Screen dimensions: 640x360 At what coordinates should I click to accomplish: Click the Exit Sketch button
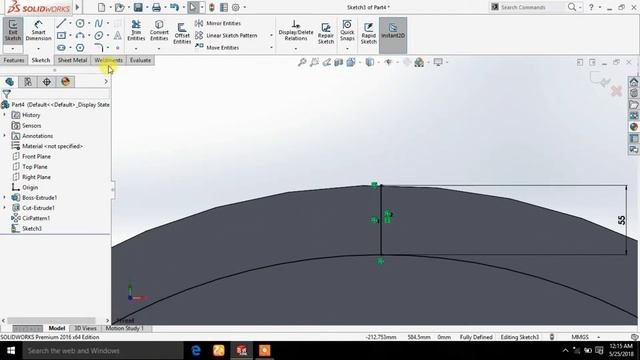pos(13,31)
